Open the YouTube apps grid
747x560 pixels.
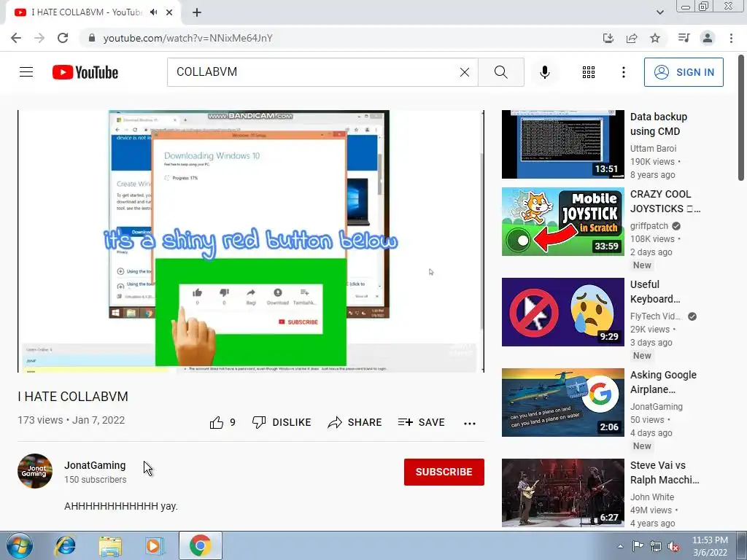589,72
